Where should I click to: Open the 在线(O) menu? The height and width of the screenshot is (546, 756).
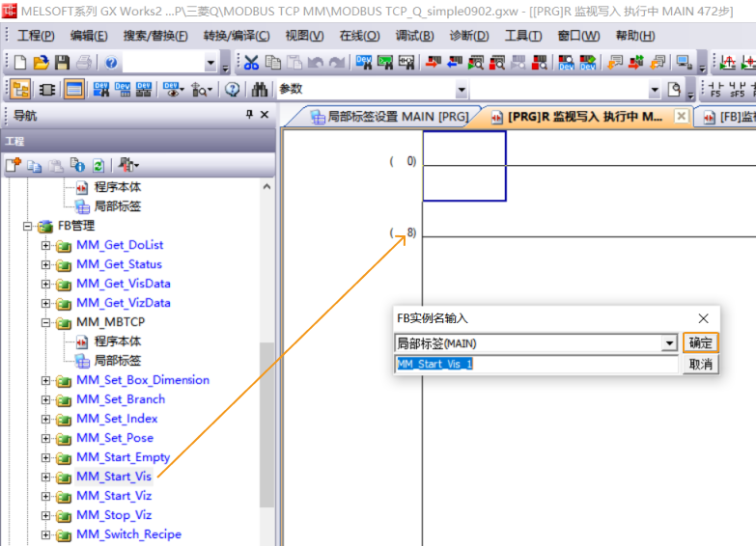(x=359, y=36)
